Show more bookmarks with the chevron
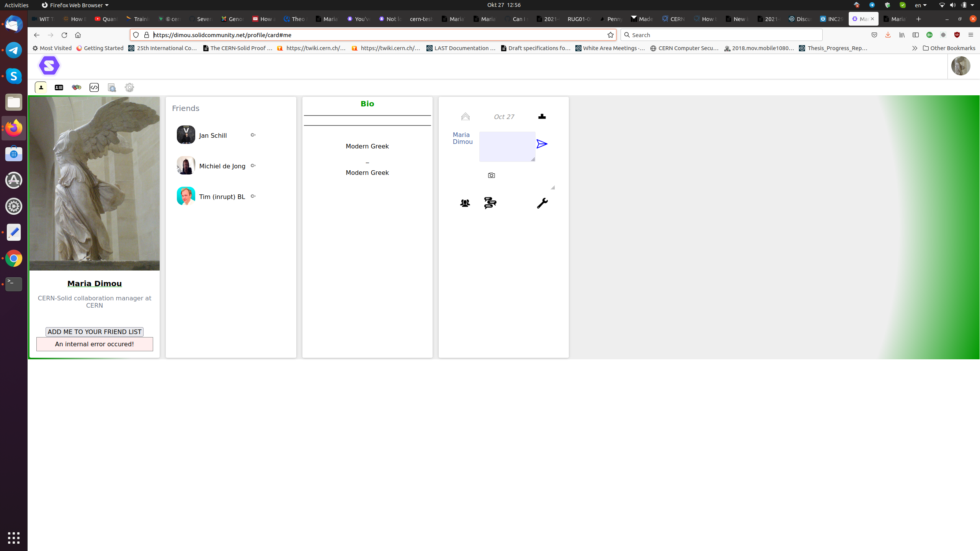Image resolution: width=980 pixels, height=551 pixels. [x=915, y=48]
